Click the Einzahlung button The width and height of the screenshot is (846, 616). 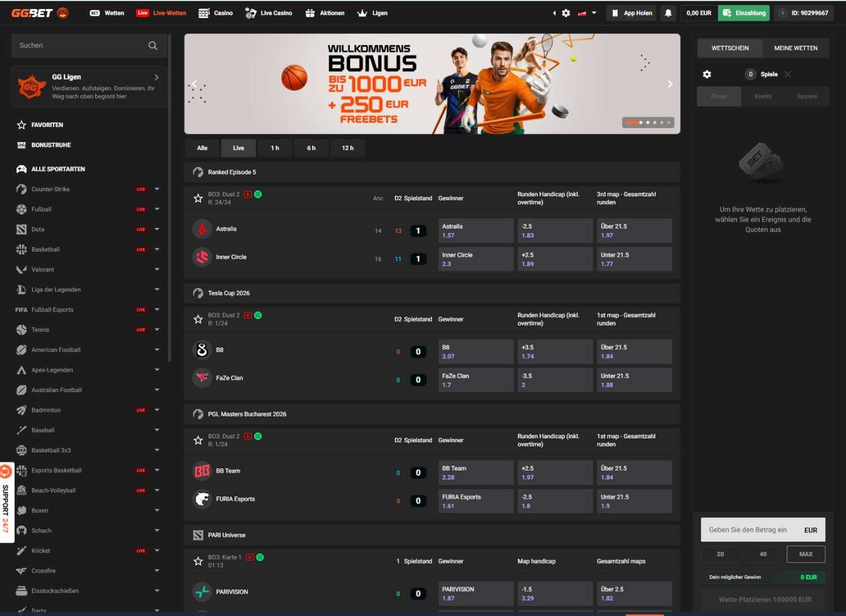click(744, 13)
